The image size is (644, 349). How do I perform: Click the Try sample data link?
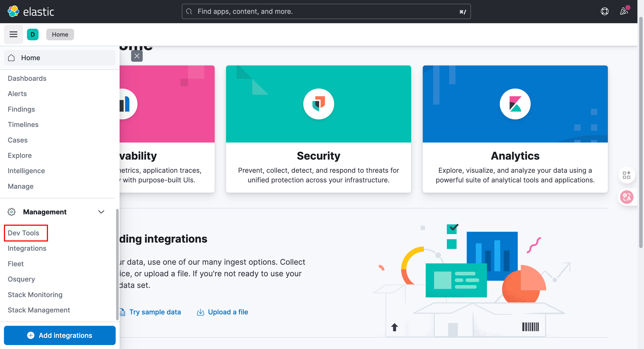155,312
